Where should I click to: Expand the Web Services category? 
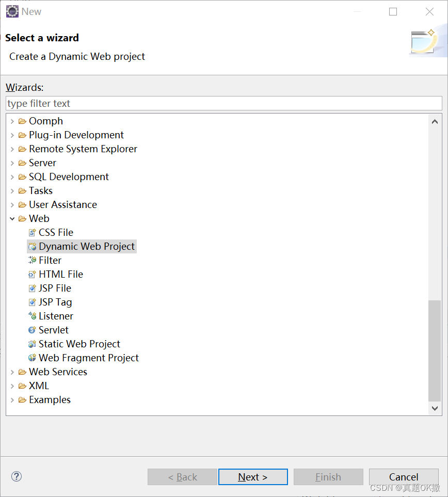point(12,372)
